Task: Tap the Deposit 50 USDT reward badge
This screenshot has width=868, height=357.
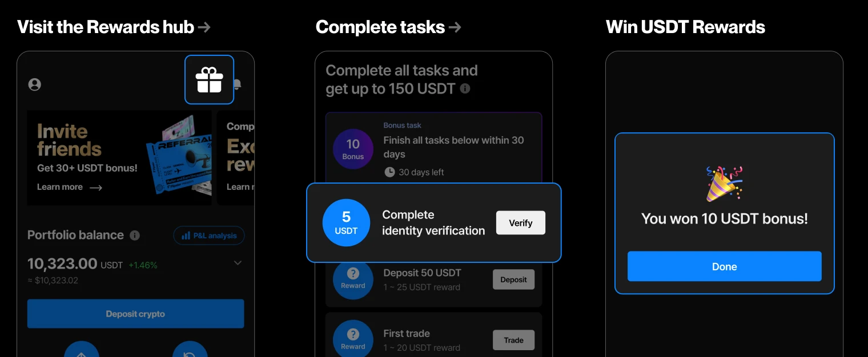Action: tap(353, 279)
